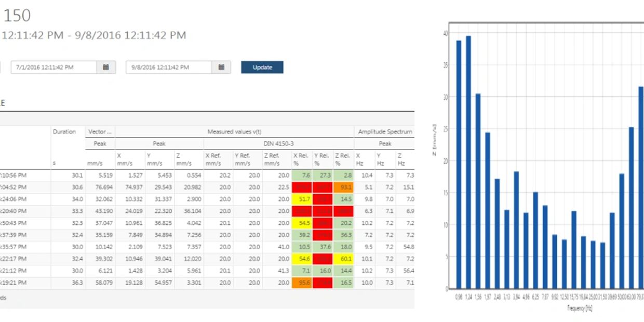This screenshot has height=322, width=644.
Task: Click the chart bar at 63.00 Hz
Action: (x=631, y=208)
